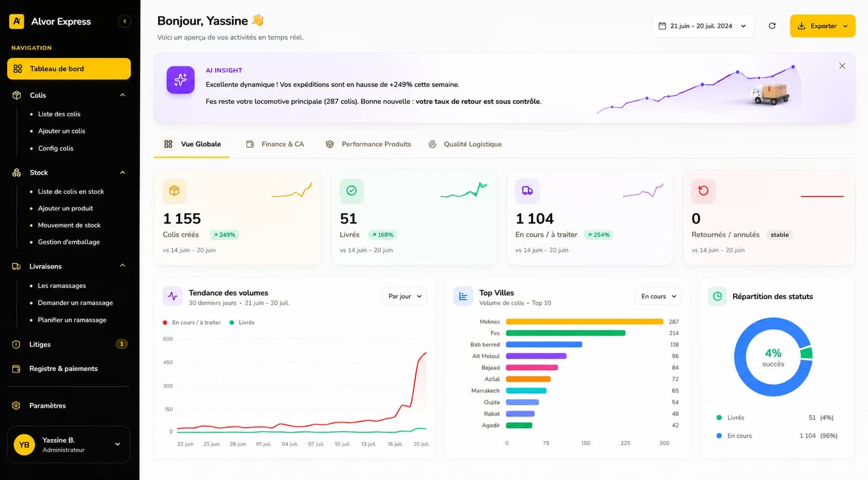868x480 pixels.
Task: Click the Livrés legend row in the status breakdown
Action: (x=777, y=418)
